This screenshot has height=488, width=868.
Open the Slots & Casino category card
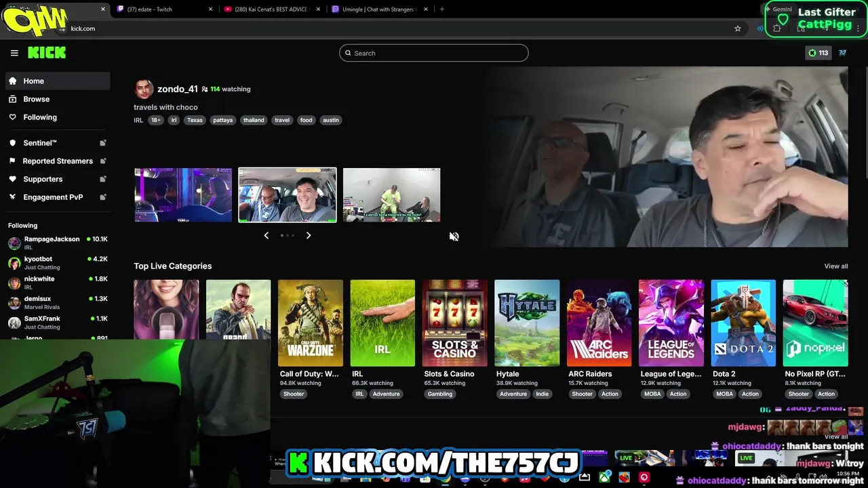pos(454,323)
